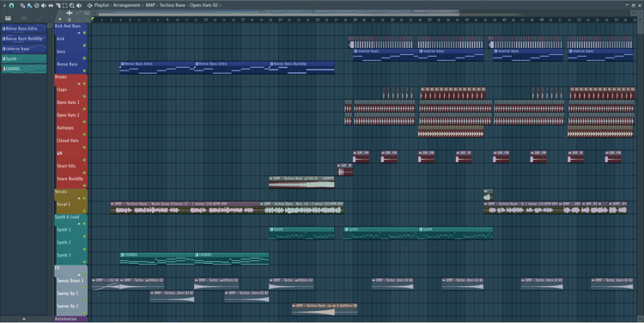Image resolution: width=644 pixels, height=323 pixels.
Task: Toggle the magnet snap icon
Action: click(x=11, y=5)
